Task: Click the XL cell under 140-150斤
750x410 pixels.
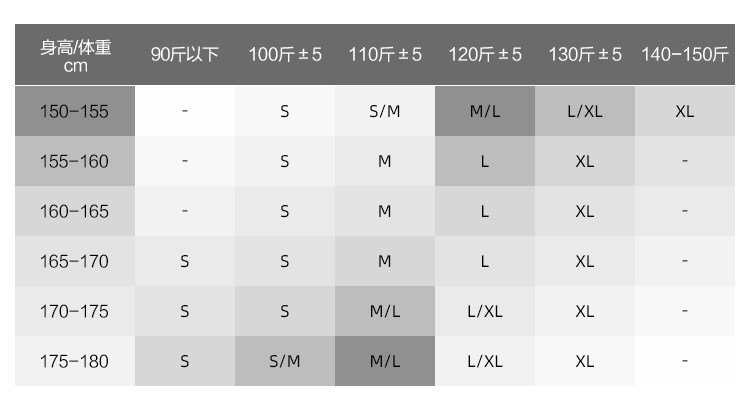Action: point(685,111)
